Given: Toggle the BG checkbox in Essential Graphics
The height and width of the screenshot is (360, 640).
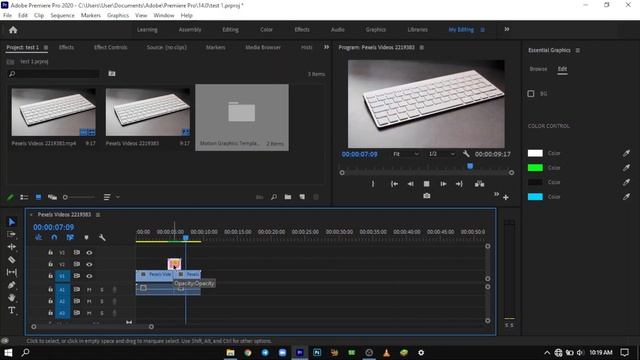Looking at the screenshot, I should point(531,93).
